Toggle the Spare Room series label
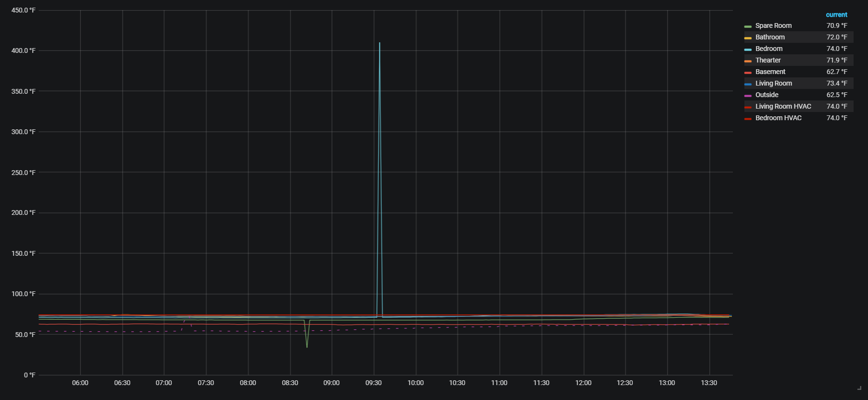The height and width of the screenshot is (400, 868). coord(773,25)
